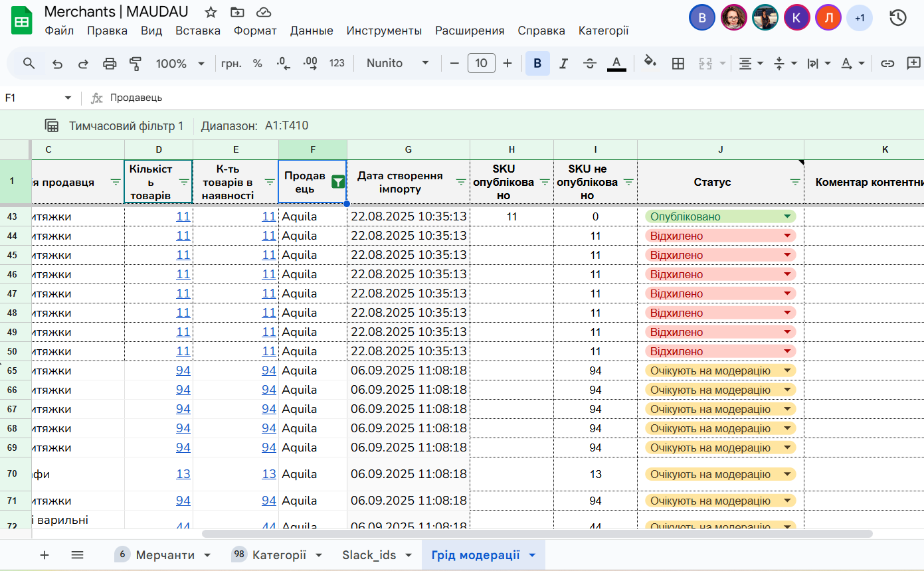924x571 pixels.
Task: Decrease decimal places
Action: (x=284, y=64)
